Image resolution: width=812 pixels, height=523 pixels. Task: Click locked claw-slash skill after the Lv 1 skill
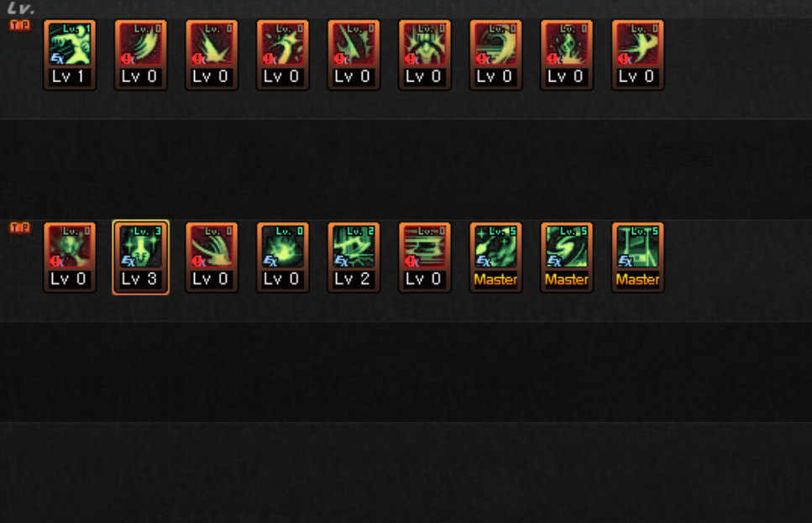point(140,55)
